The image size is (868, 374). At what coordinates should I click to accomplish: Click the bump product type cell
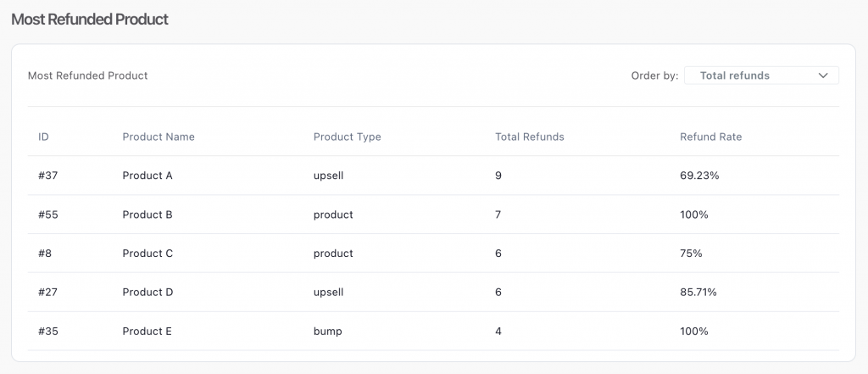tap(328, 332)
